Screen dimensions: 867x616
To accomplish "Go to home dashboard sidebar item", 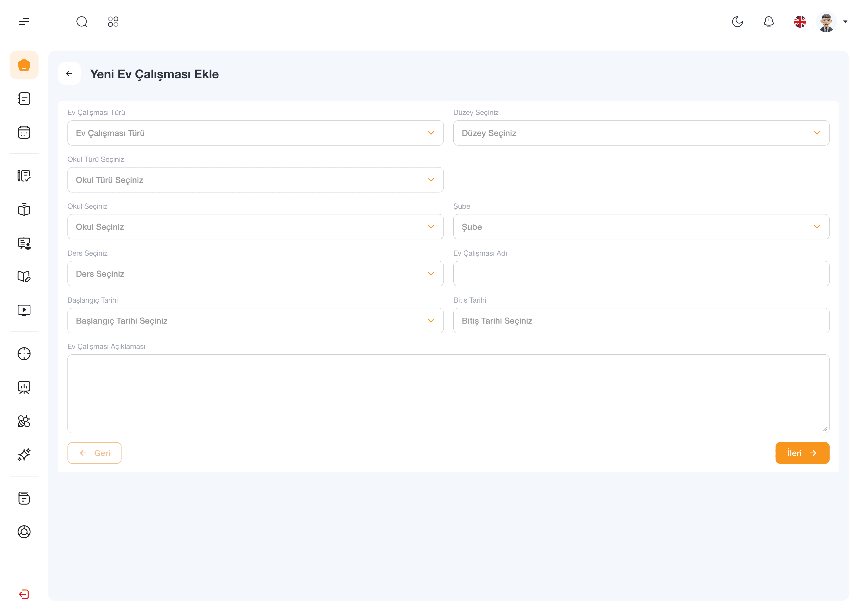I will click(24, 65).
